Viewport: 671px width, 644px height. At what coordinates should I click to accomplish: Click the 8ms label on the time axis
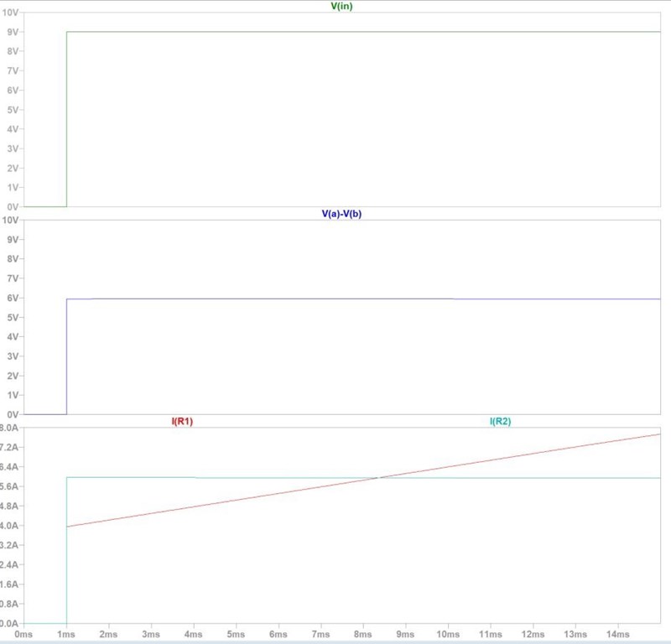tap(363, 635)
